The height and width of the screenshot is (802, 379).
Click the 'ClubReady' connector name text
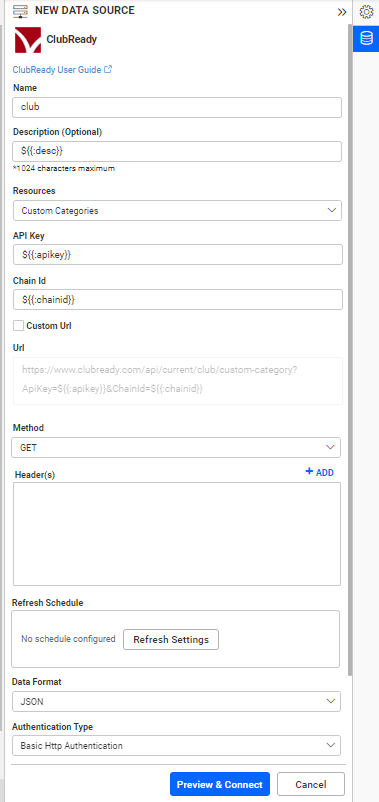click(72, 39)
